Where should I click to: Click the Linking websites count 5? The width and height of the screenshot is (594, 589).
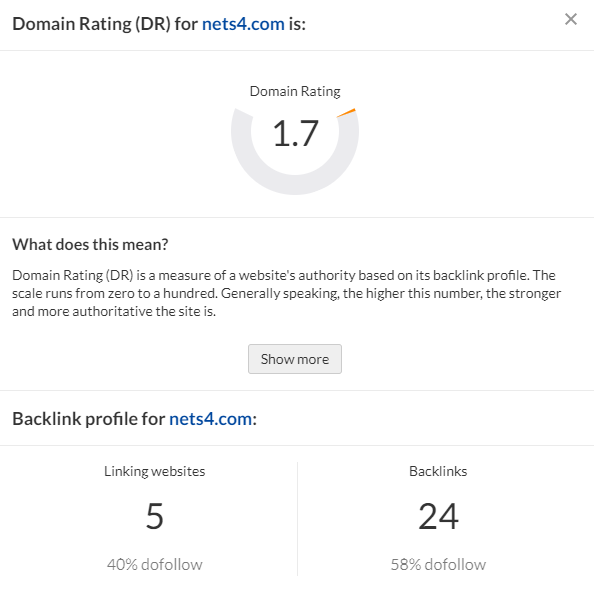155,516
